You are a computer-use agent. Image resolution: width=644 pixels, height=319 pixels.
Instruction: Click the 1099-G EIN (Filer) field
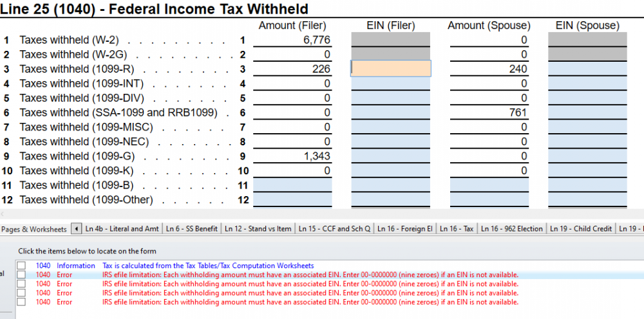[x=391, y=156]
